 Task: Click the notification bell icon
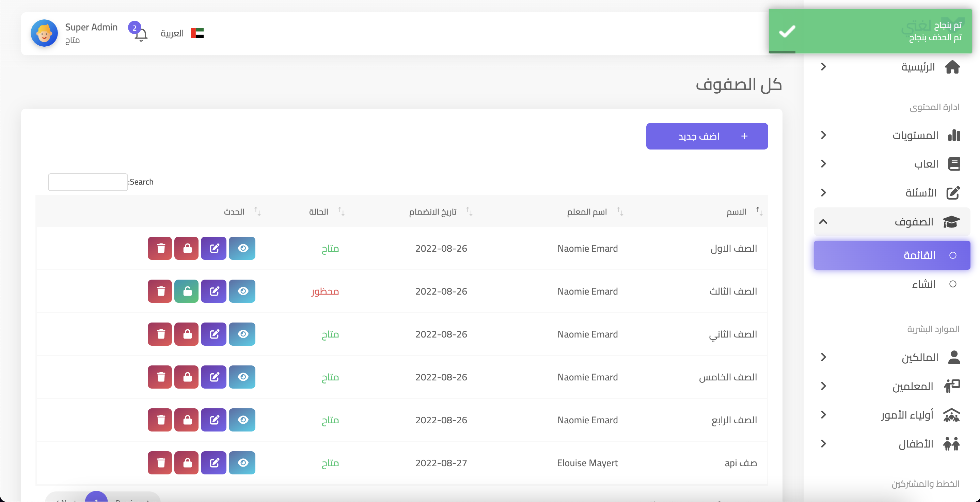(x=141, y=35)
